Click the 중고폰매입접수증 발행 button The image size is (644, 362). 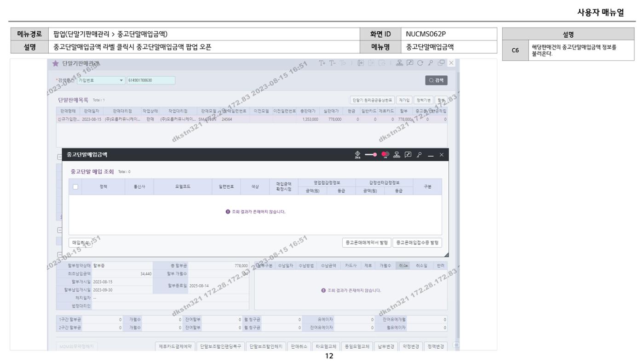[x=418, y=242]
